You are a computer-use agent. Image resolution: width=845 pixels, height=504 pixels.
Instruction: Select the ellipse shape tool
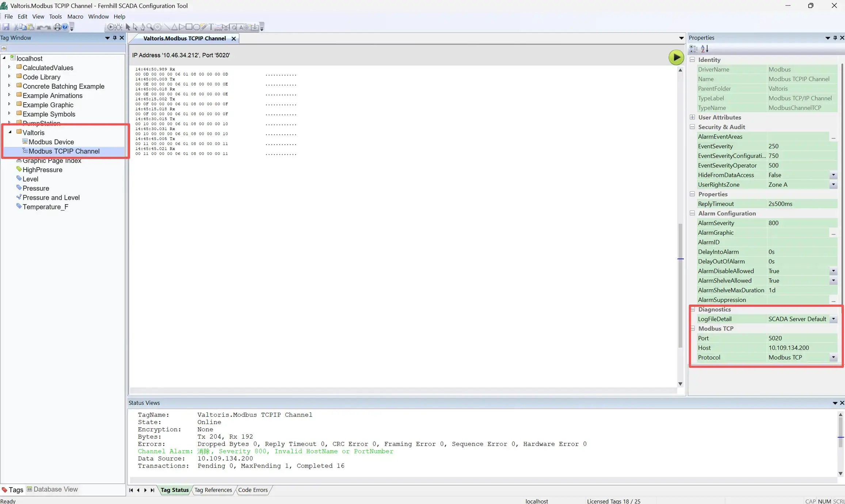click(x=197, y=27)
